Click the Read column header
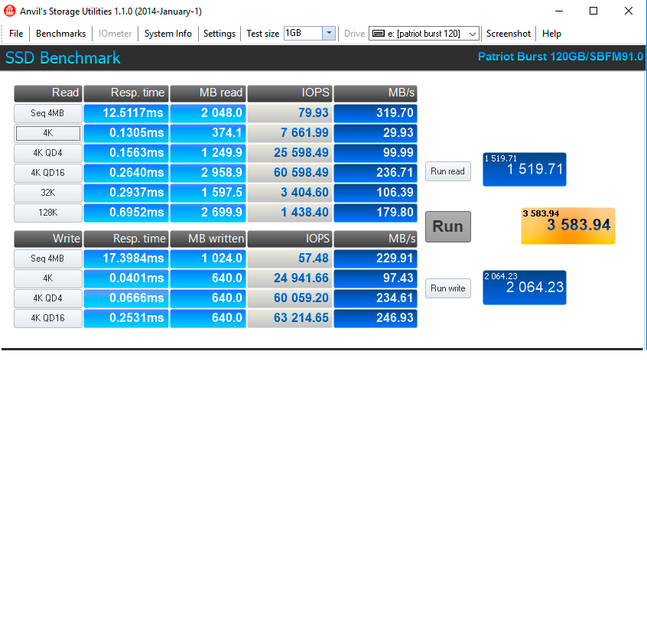Viewport: 647px width, 644px height. coord(48,93)
